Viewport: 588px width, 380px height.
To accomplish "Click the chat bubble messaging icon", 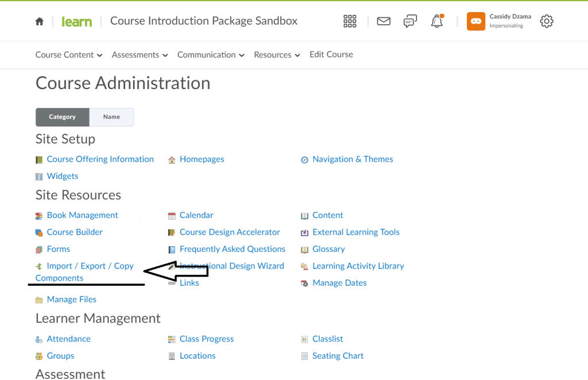I will [410, 21].
